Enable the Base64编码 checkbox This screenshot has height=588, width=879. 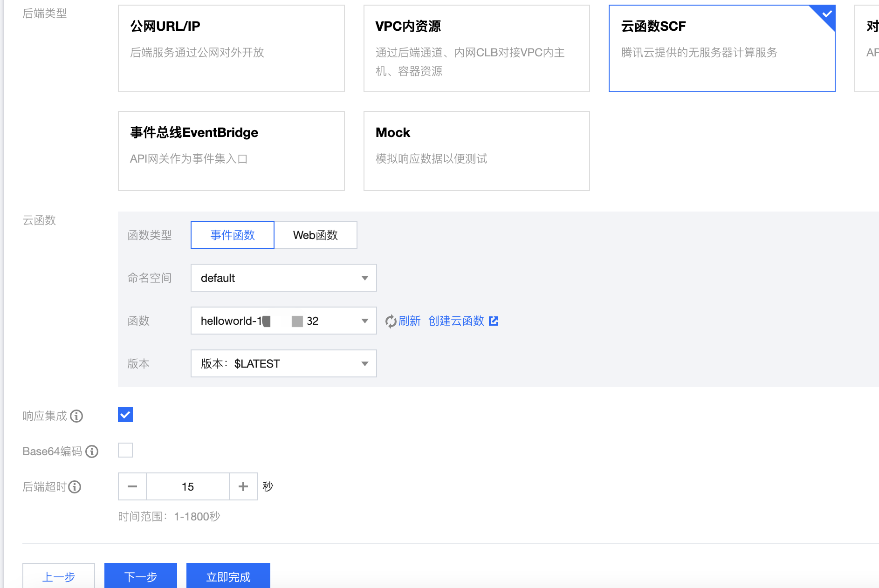[x=125, y=450]
